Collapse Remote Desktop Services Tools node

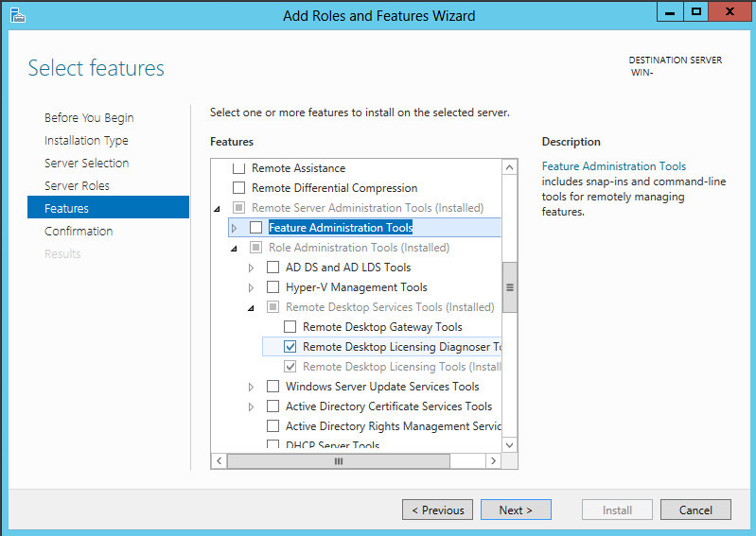pos(251,308)
